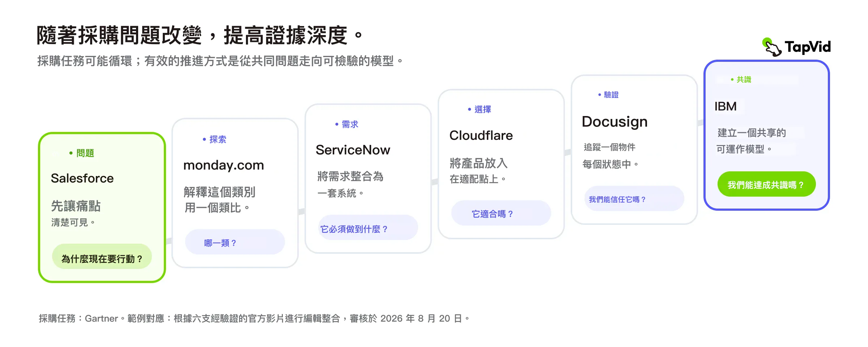Click the text 將需求整合為
868x347 pixels.
350,176
